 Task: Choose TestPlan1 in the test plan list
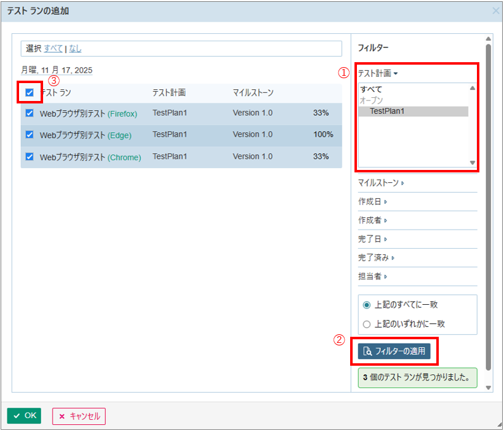[391, 111]
